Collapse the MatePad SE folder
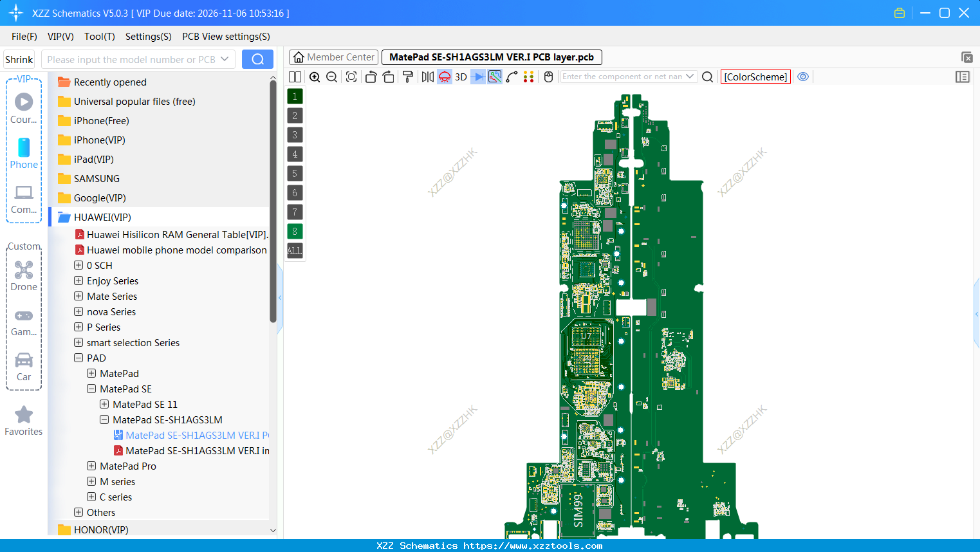This screenshot has height=552, width=980. pos(91,389)
